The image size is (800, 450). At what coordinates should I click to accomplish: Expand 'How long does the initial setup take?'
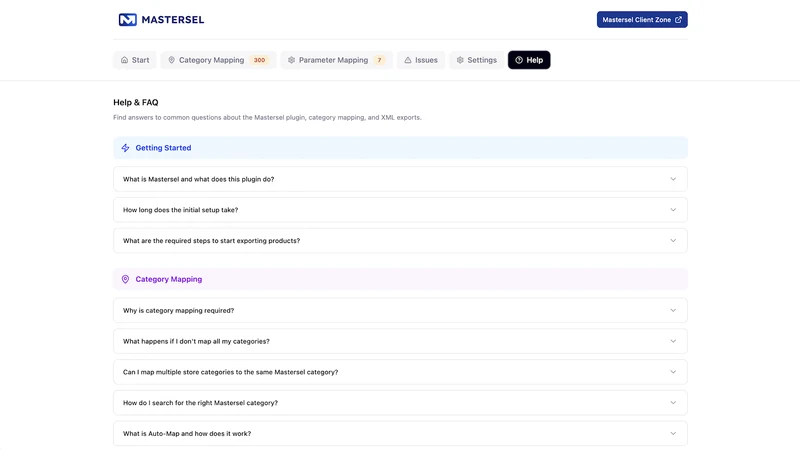(400, 210)
